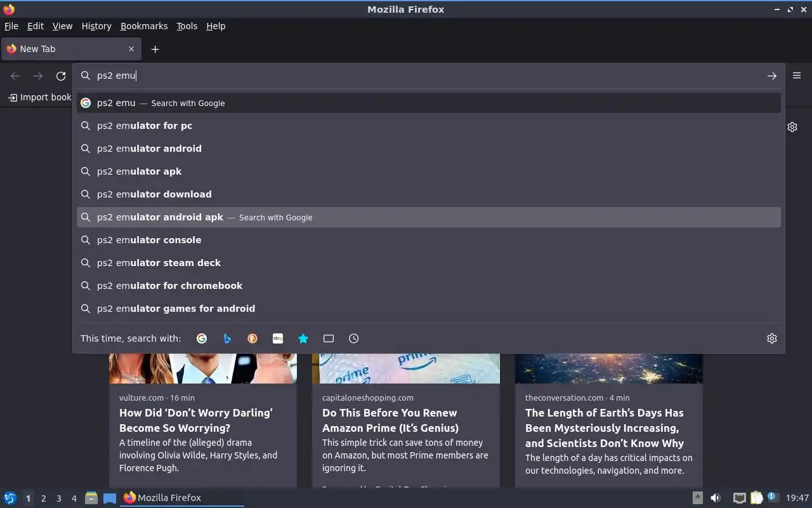Open the Edit menu
Image resolution: width=812 pixels, height=508 pixels.
click(36, 26)
